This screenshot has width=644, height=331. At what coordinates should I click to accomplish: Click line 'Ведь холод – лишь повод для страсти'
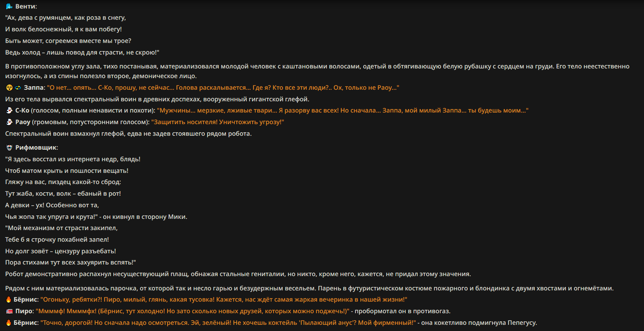[x=82, y=53]
